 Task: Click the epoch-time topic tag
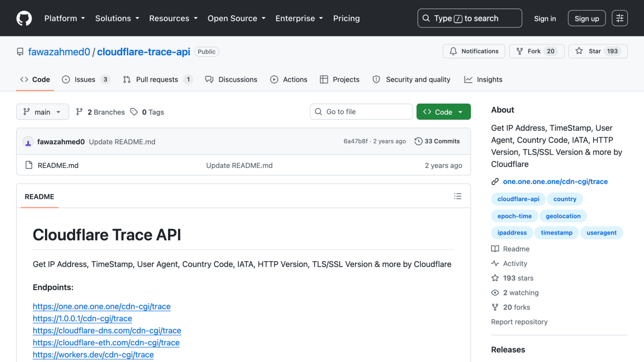pos(515,216)
